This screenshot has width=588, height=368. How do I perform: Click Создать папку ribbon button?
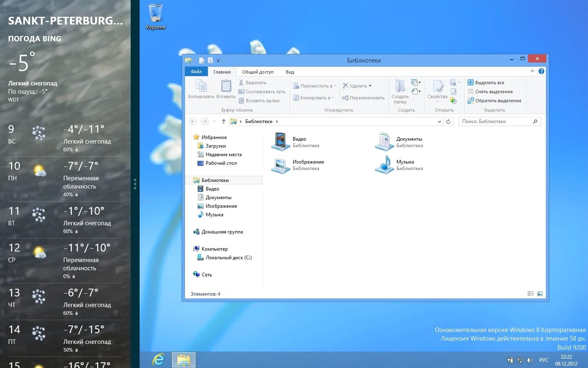tap(400, 92)
